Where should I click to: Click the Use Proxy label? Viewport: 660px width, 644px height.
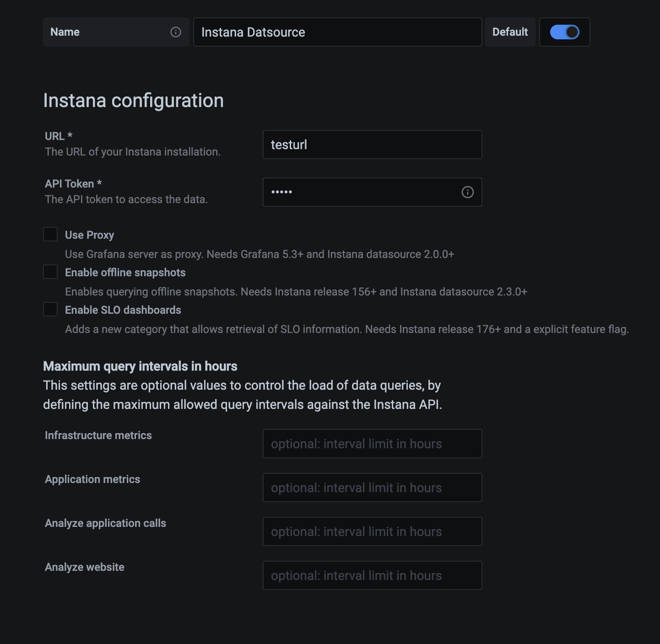pos(90,235)
